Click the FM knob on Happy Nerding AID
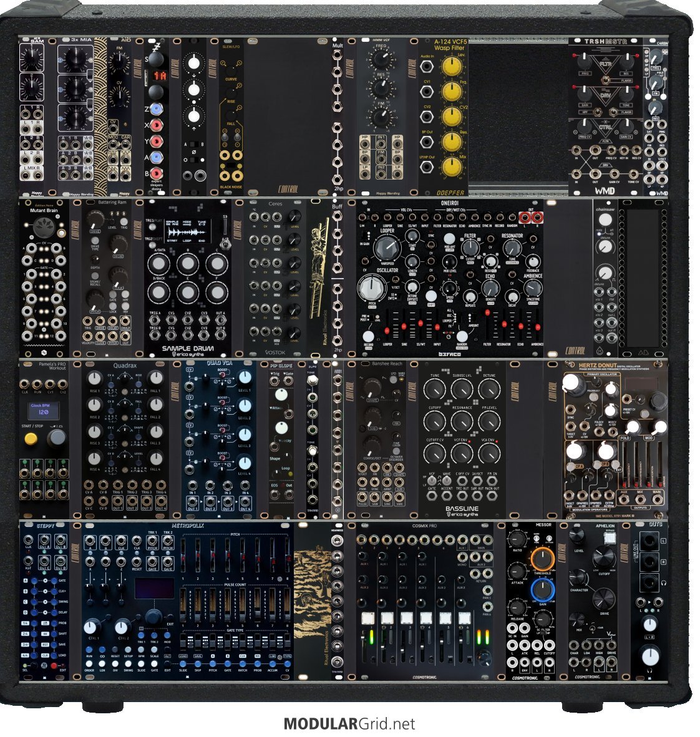The image size is (700, 737). (119, 62)
